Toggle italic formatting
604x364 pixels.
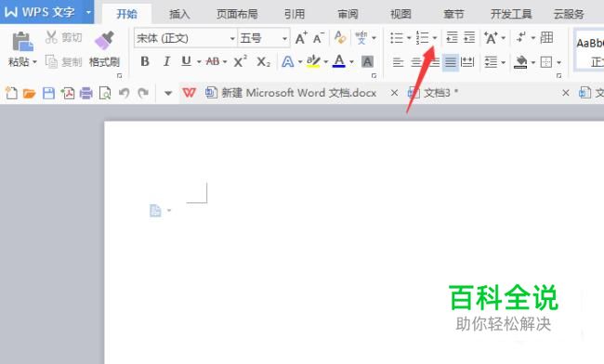tap(166, 61)
